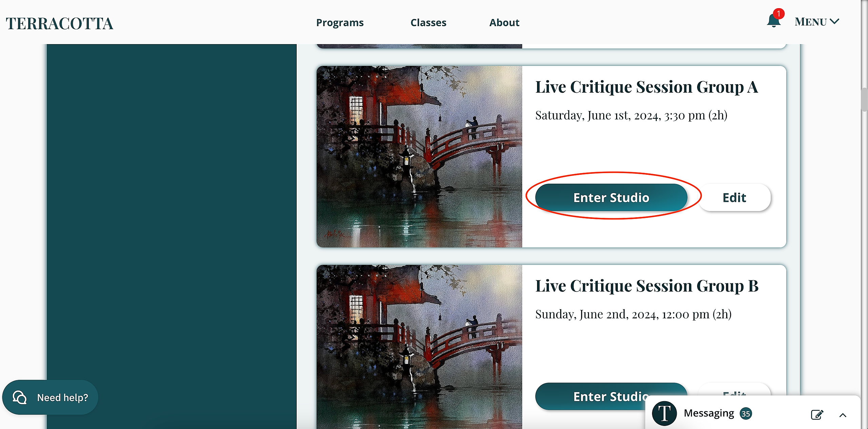Open the Messaging label in chat bar
Screen dimensions: 868x429
(x=709, y=413)
